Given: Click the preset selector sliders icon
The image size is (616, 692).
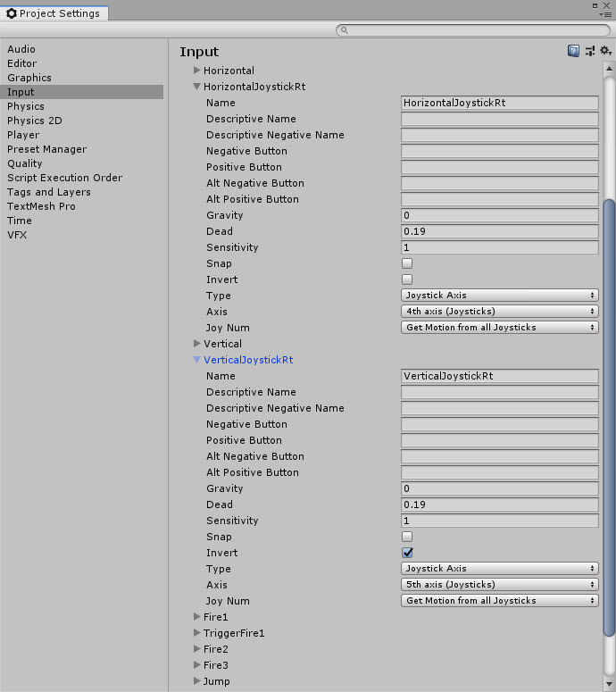Looking at the screenshot, I should click(x=589, y=51).
